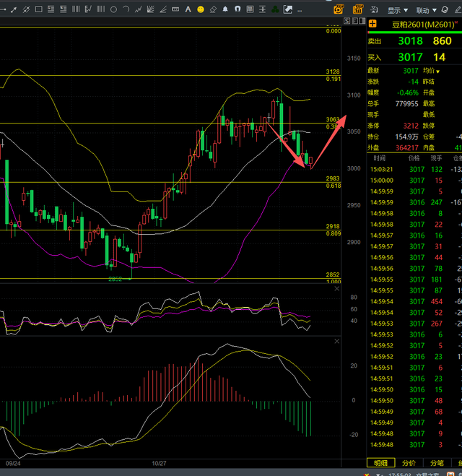This screenshot has height=476, width=462.
Task: Select the horizontal range marker tool
Action: [x=262, y=9]
